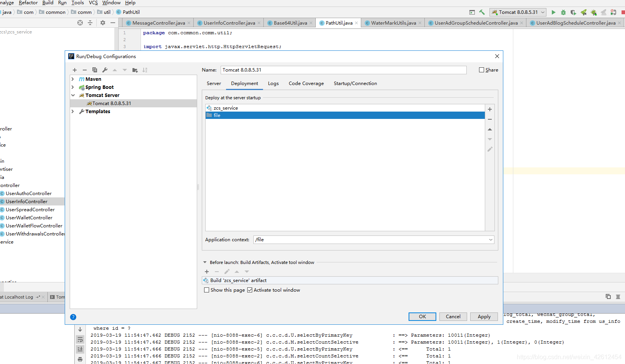The image size is (625, 364).
Task: Close the MessageController.java tab
Action: pyautogui.click(x=189, y=23)
